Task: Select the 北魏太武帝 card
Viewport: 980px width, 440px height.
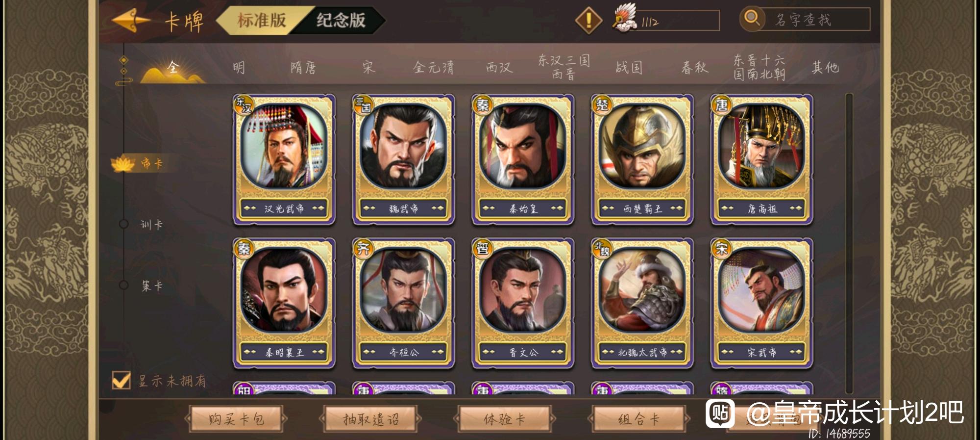Action: coord(642,303)
